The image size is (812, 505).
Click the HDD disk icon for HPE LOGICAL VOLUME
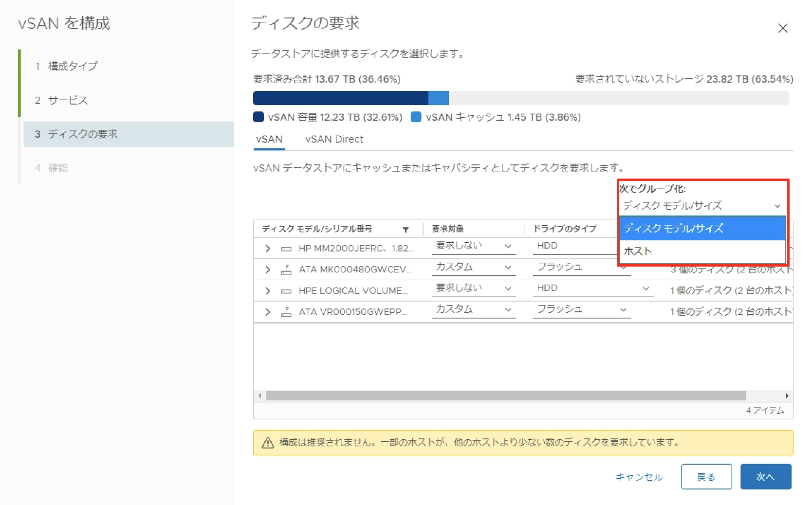[286, 291]
